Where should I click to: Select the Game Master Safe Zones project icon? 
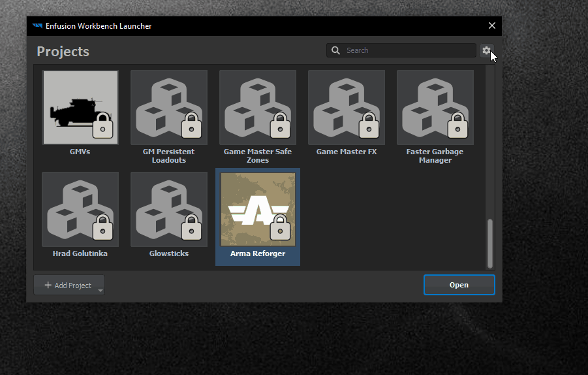(258, 107)
